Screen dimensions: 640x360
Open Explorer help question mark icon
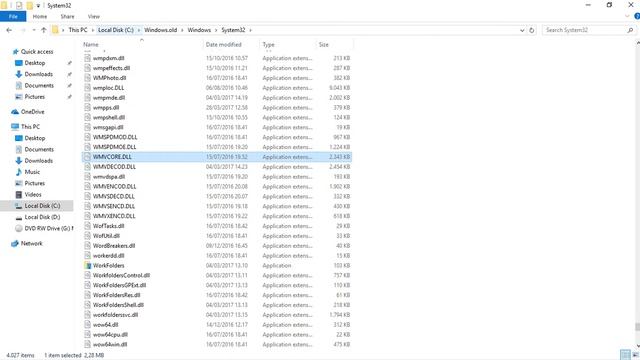[x=637, y=16]
